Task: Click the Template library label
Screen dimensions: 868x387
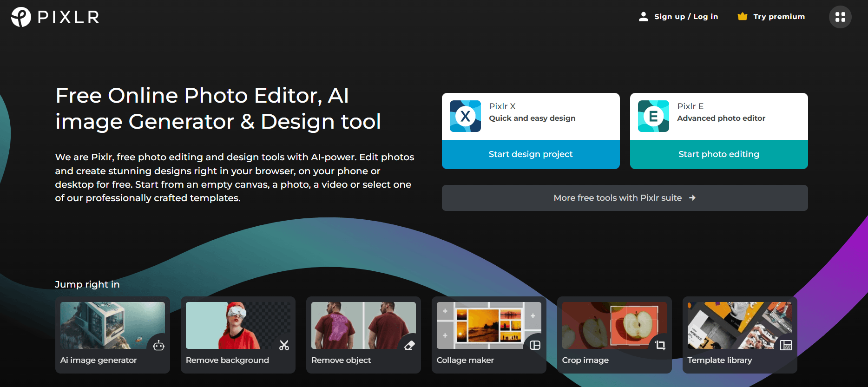Action: tap(720, 360)
